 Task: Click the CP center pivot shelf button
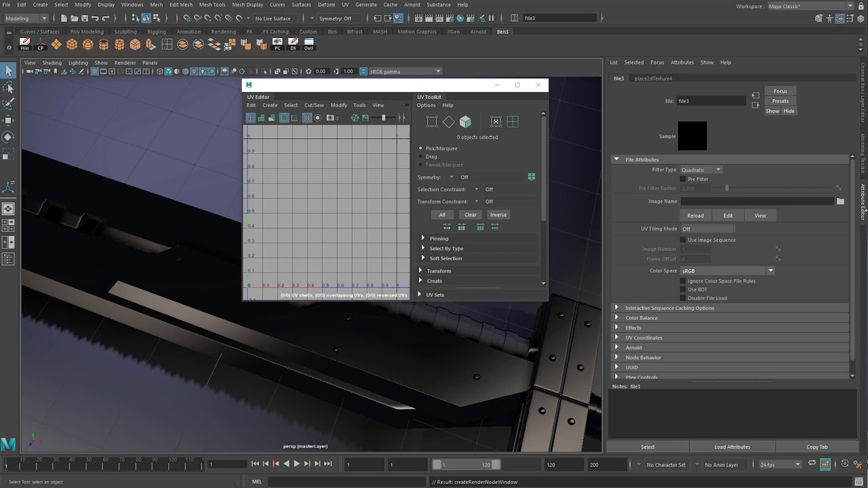41,44
